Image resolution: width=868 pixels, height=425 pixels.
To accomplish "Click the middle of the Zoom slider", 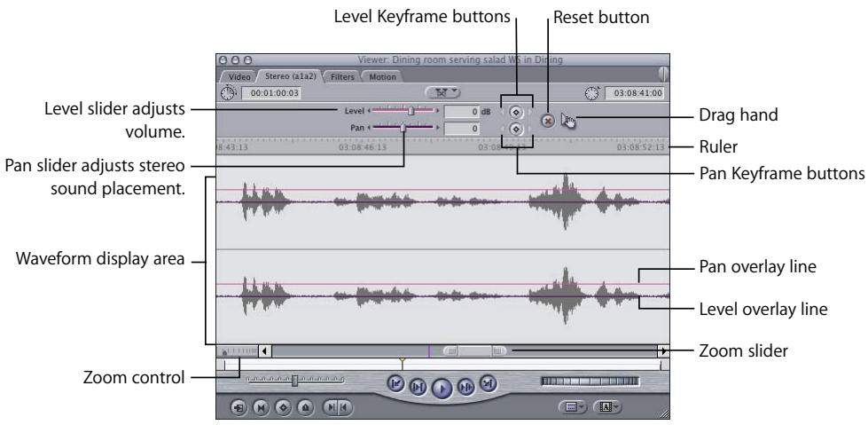I will (475, 350).
